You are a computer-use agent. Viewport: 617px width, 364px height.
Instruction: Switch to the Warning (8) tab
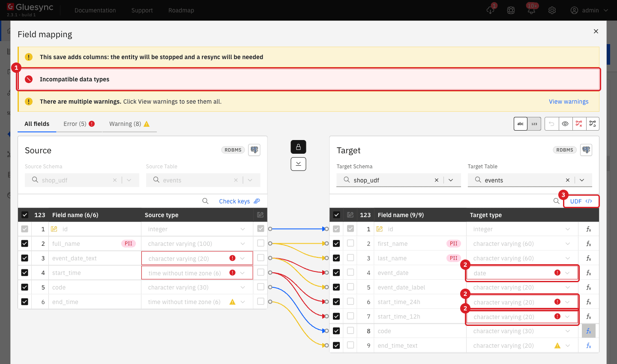(x=129, y=124)
